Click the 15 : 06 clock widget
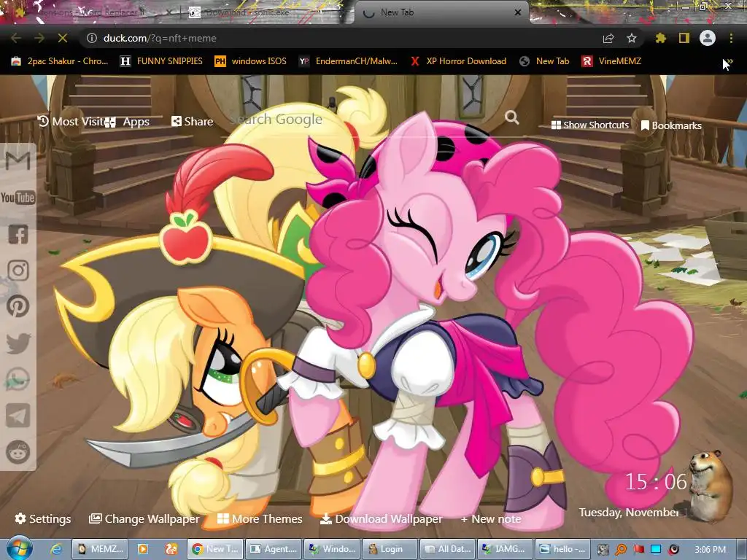Viewport: 747px width, 560px height. (x=656, y=482)
